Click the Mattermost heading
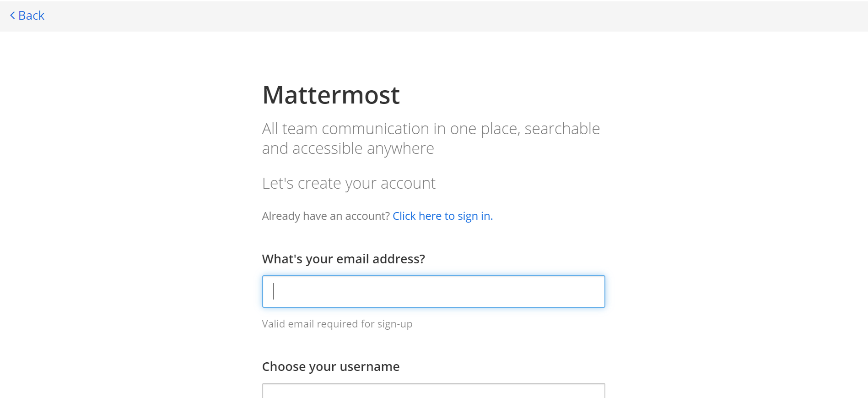 pyautogui.click(x=331, y=95)
